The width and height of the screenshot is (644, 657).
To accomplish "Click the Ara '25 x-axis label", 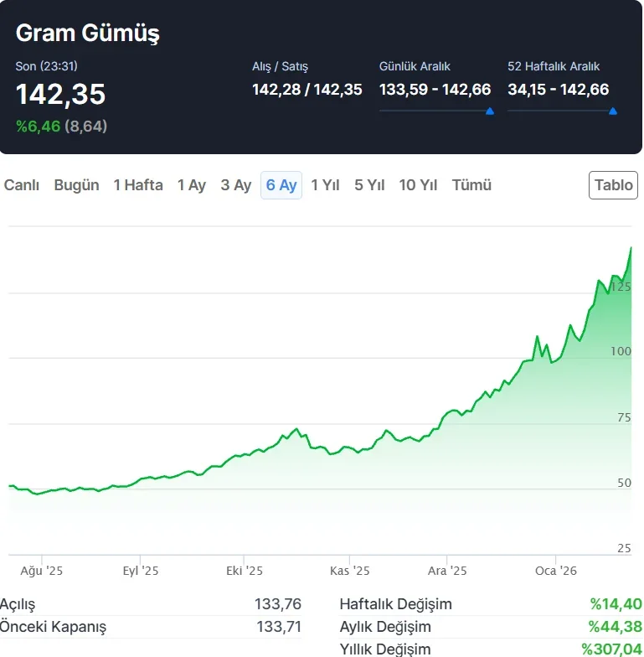I will (447, 571).
